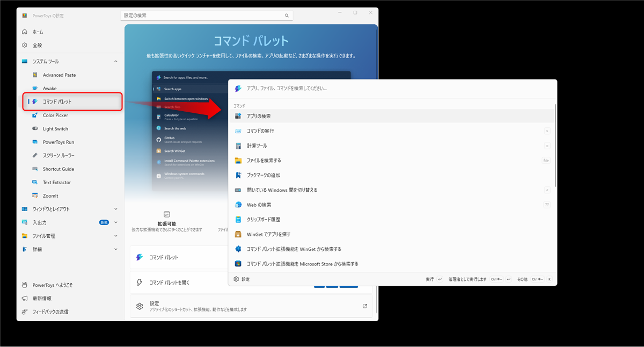Click the Advanced Paste icon in sidebar
The width and height of the screenshot is (644, 347).
(35, 75)
